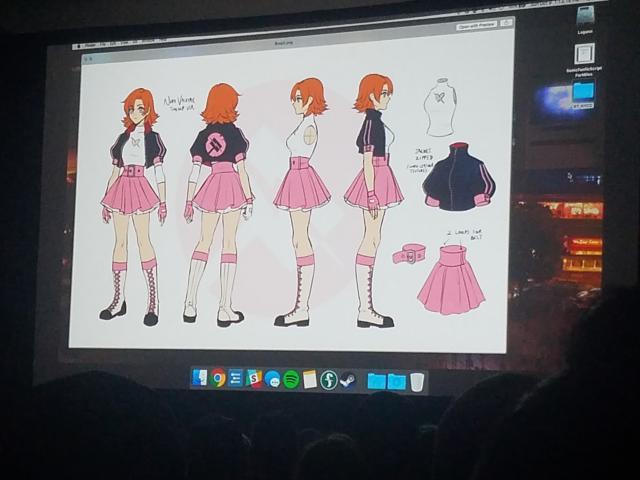Click the character sheet image in preview window

[x=290, y=200]
